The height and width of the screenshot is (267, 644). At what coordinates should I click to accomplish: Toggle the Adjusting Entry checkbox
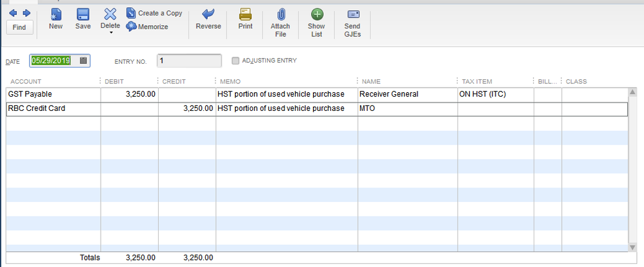pyautogui.click(x=236, y=61)
